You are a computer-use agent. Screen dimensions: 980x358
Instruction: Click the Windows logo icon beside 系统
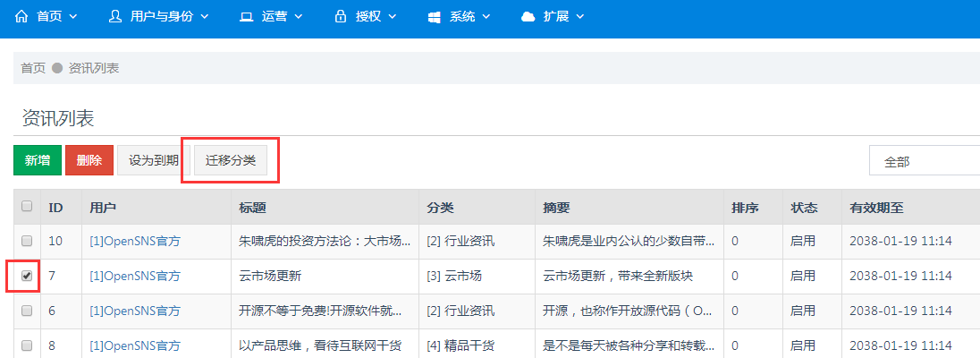pyautogui.click(x=435, y=18)
